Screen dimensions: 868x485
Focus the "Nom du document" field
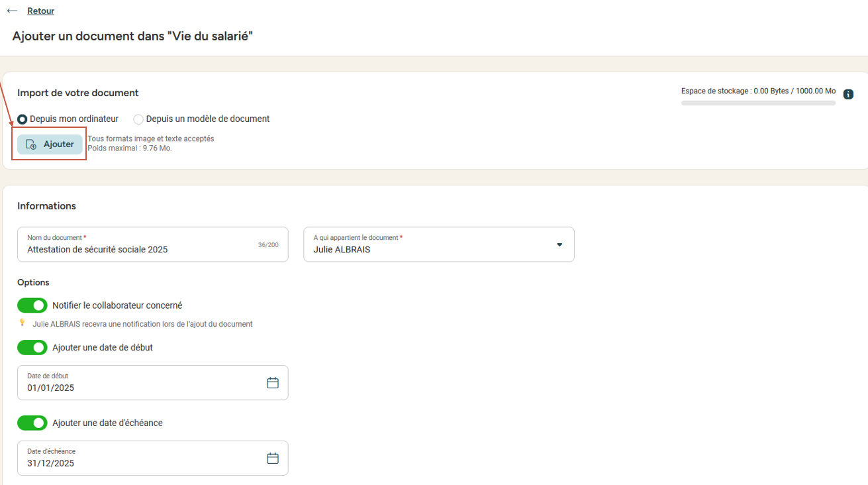[x=139, y=249]
